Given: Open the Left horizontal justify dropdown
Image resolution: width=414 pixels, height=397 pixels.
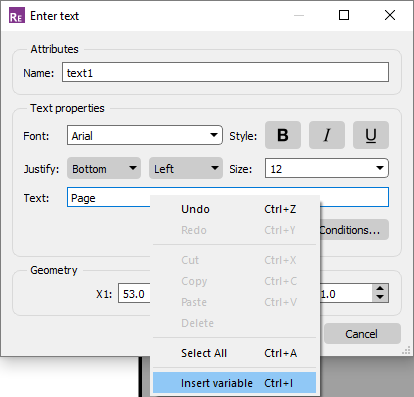Looking at the screenshot, I should (x=186, y=168).
